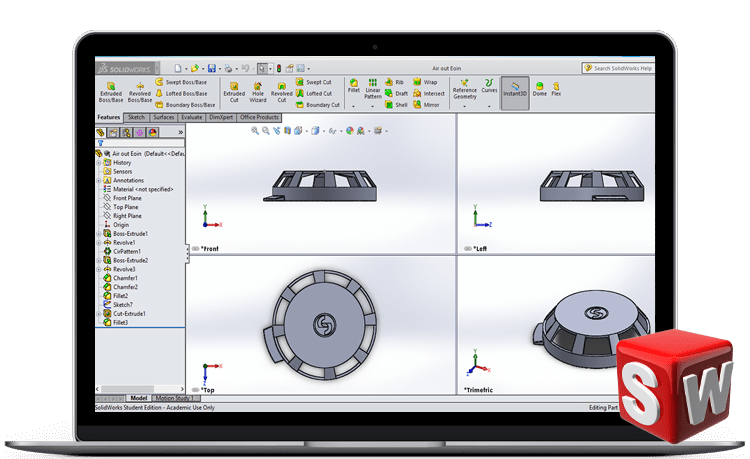Screen dimensions: 750x459
Task: Switch to the Surfaces tab
Action: tap(164, 117)
